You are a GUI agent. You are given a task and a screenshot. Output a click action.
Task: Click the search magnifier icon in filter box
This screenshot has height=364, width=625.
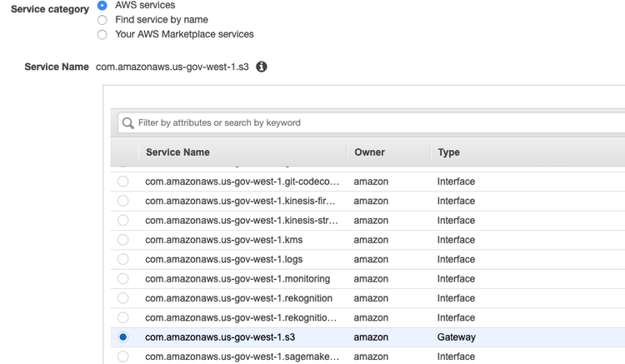[x=128, y=123]
